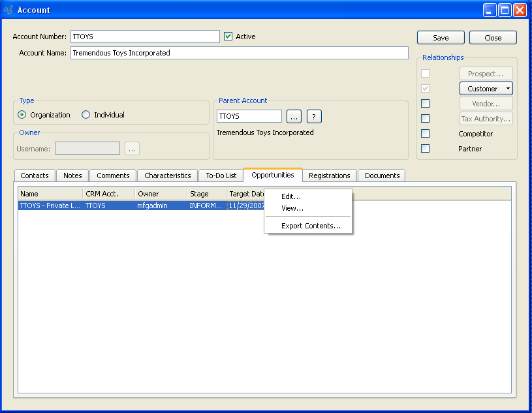Image resolution: width=532 pixels, height=413 pixels.
Task: Click into the Account Name field
Action: click(239, 53)
